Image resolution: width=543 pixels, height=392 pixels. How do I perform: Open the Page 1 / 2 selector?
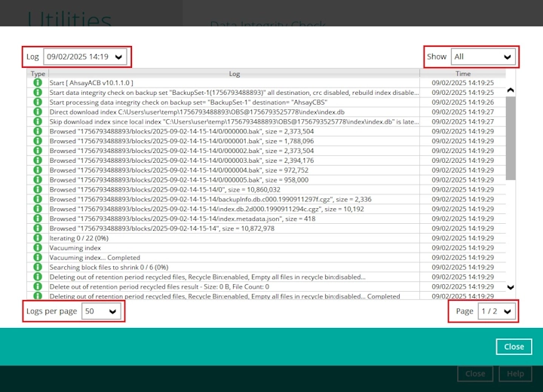point(495,311)
